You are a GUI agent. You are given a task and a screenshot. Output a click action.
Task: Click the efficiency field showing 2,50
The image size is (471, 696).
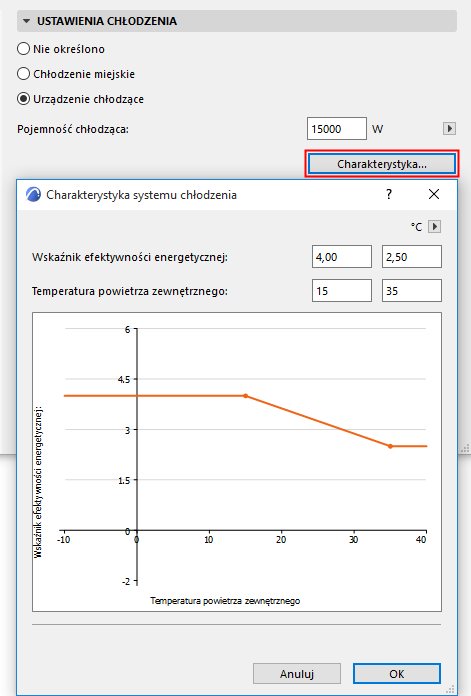(412, 257)
